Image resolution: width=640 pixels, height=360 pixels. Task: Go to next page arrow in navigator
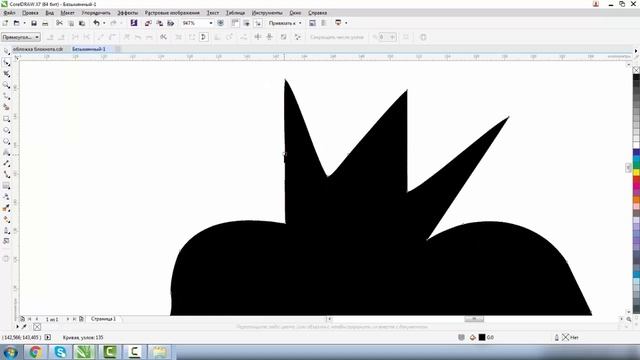coord(68,319)
